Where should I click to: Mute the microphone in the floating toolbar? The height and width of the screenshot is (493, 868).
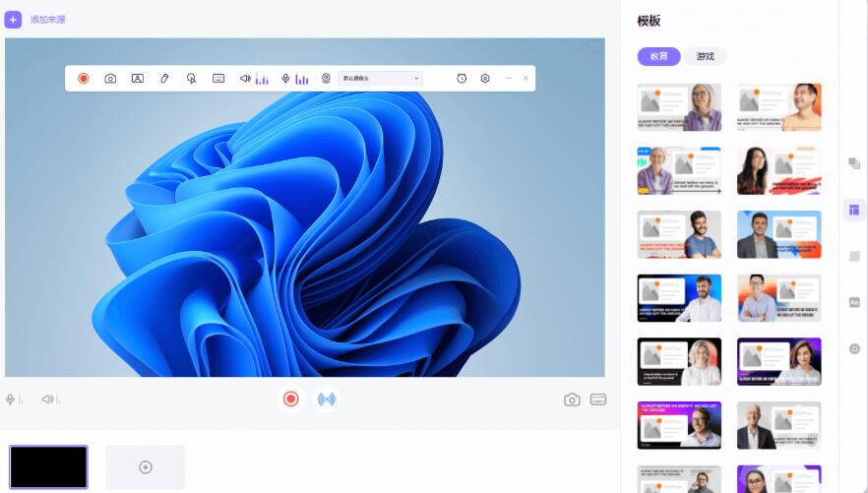pyautogui.click(x=285, y=79)
